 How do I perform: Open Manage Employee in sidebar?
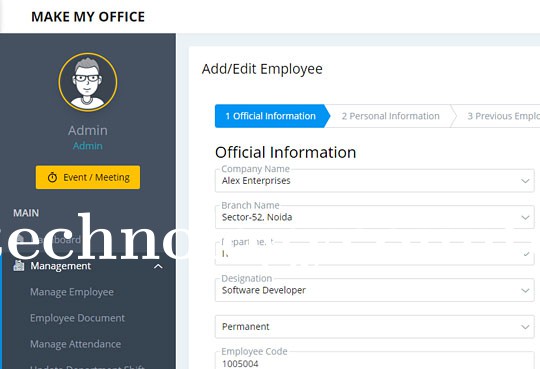pyautogui.click(x=72, y=292)
